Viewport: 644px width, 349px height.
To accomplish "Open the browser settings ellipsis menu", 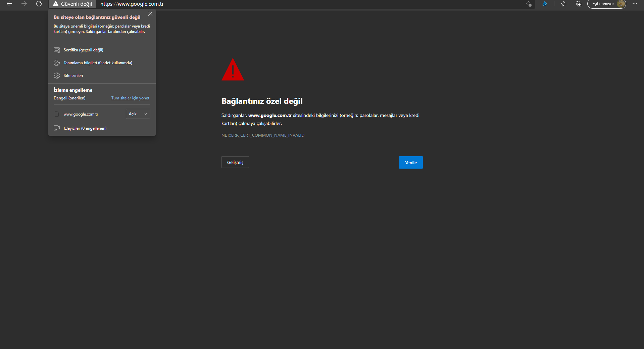I will click(635, 4).
